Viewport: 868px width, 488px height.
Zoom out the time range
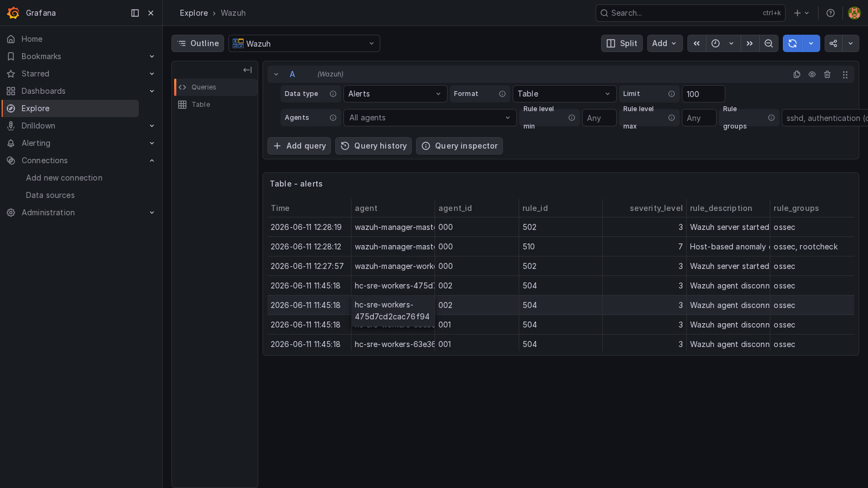pyautogui.click(x=769, y=43)
